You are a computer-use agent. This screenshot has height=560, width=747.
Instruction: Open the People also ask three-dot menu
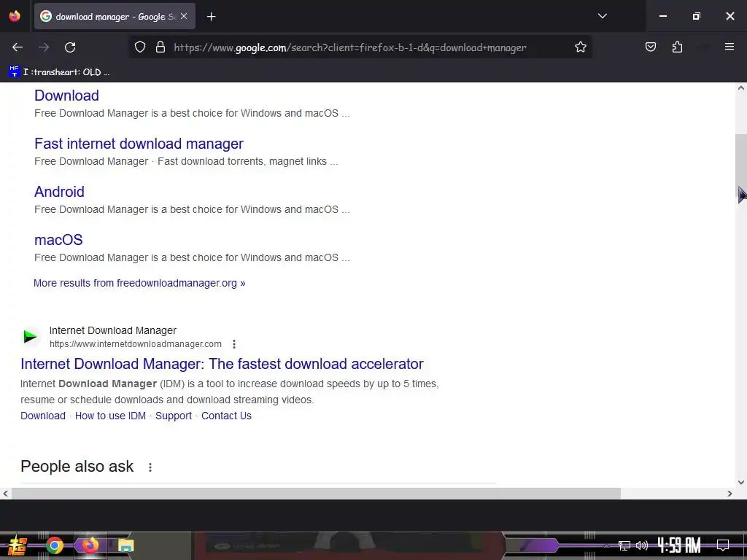coord(150,467)
